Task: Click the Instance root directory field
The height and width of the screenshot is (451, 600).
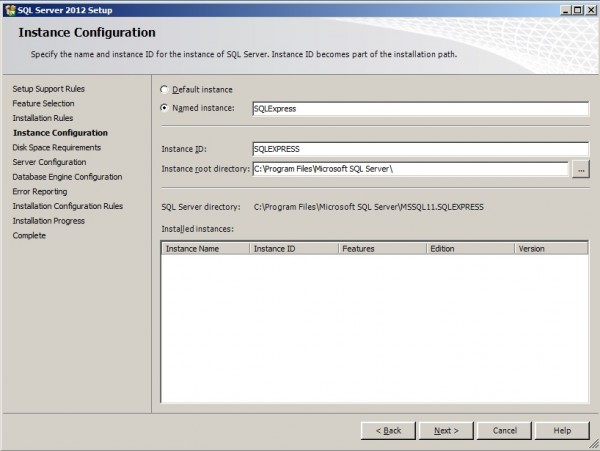Action: [x=410, y=169]
